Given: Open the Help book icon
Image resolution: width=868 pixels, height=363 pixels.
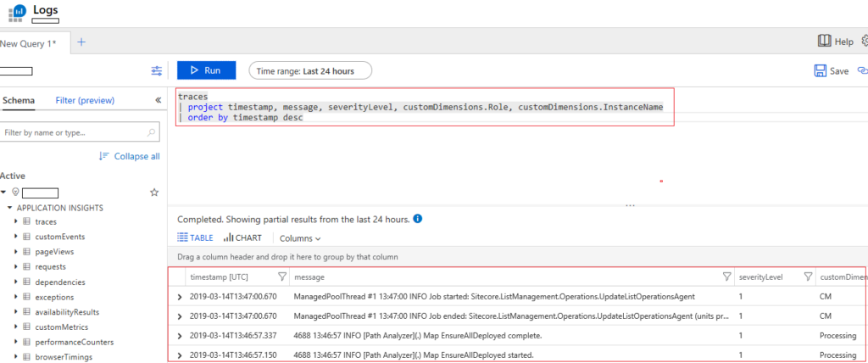Looking at the screenshot, I should point(824,41).
